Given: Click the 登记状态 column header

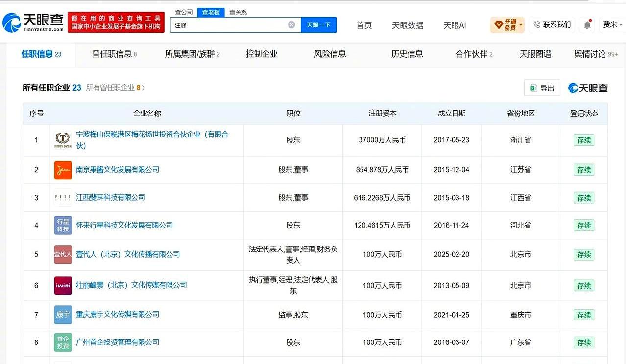Looking at the screenshot, I should click(584, 114).
